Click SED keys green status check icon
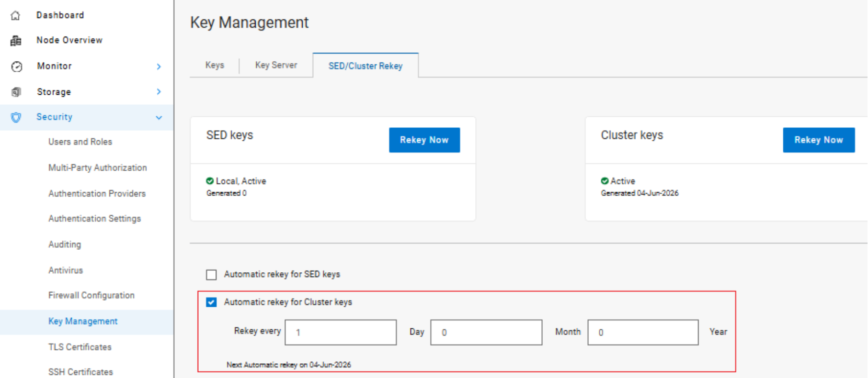Viewport: 868px width, 378px height. click(x=210, y=181)
